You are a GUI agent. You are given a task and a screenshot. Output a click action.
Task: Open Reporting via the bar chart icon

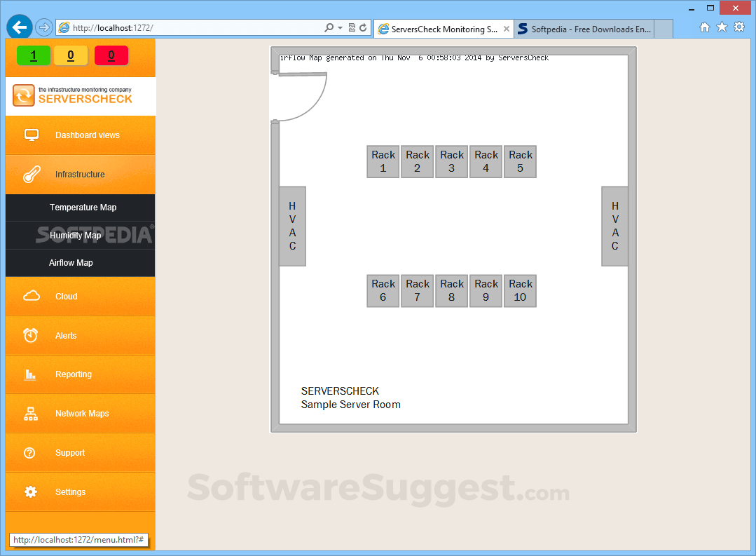point(31,374)
